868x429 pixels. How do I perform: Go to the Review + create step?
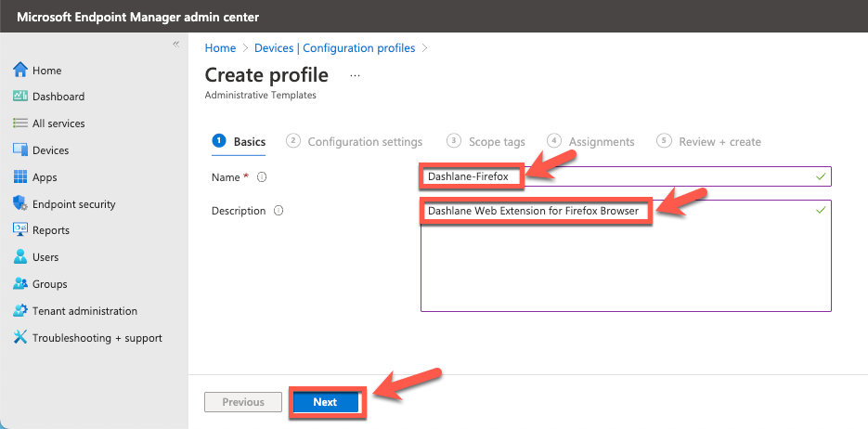pyautogui.click(x=708, y=142)
